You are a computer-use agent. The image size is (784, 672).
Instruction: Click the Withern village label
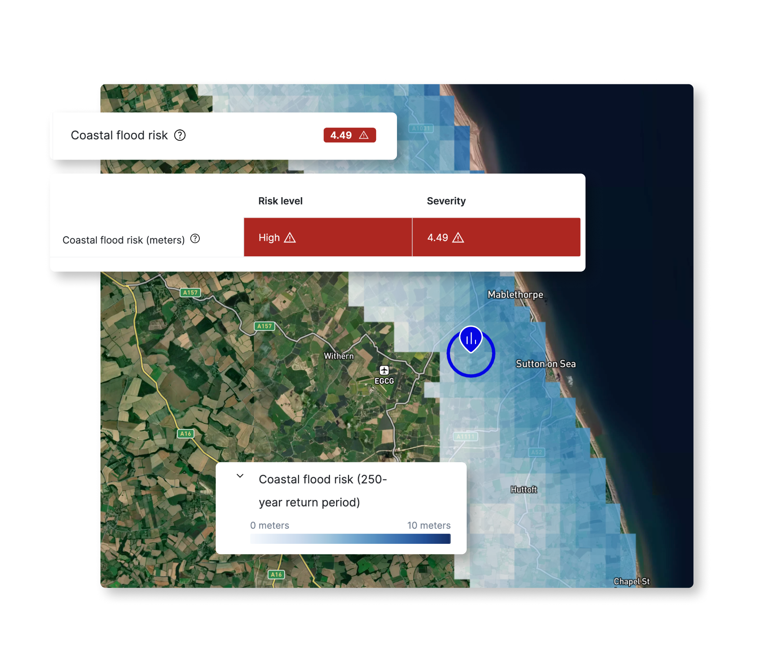pos(339,356)
